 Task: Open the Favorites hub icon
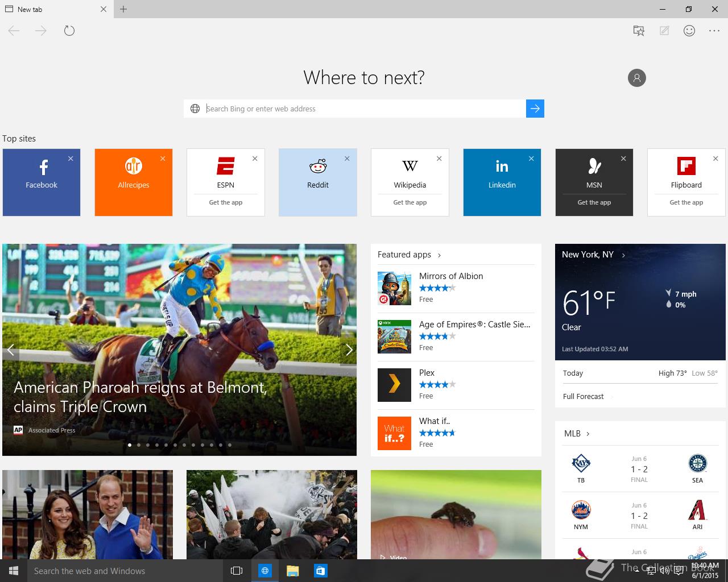tap(639, 31)
